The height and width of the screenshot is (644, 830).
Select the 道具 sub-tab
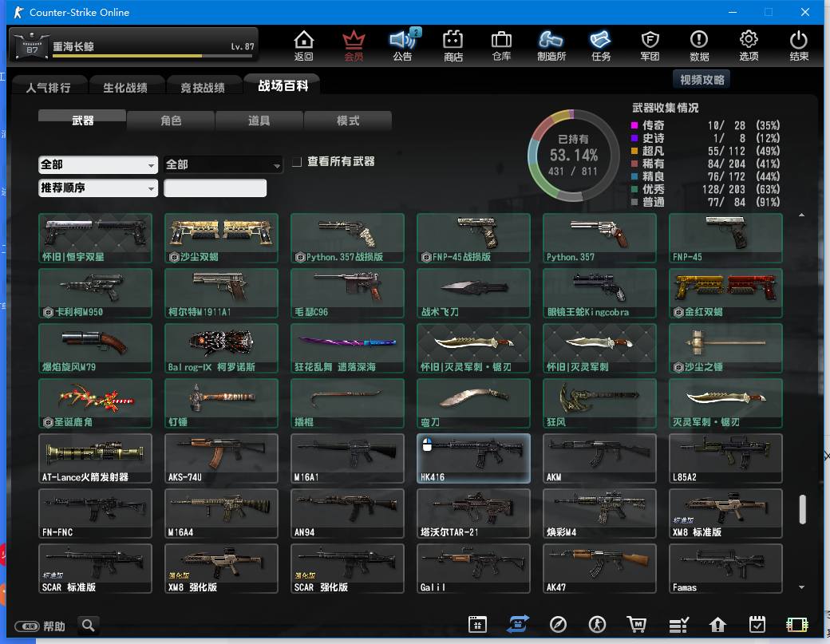click(259, 121)
